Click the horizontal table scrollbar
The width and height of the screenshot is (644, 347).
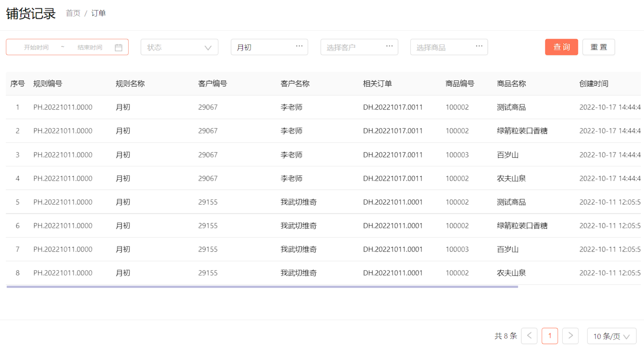(262, 287)
